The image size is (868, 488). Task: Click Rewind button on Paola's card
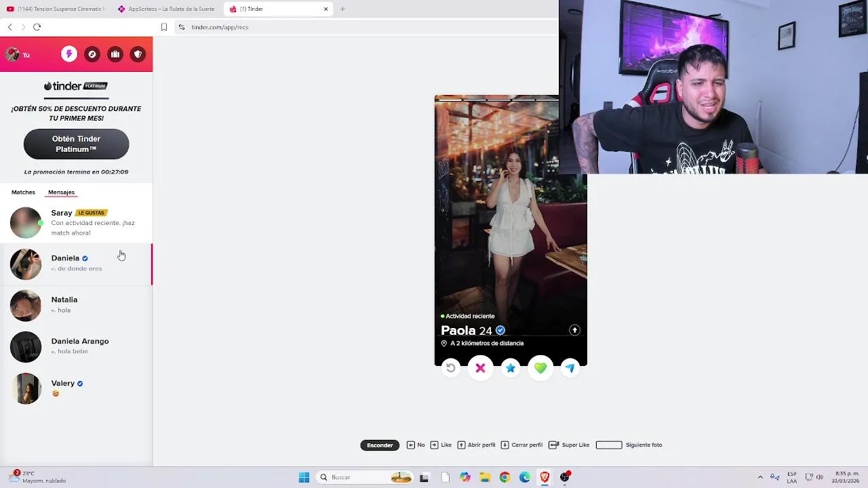[x=450, y=367]
